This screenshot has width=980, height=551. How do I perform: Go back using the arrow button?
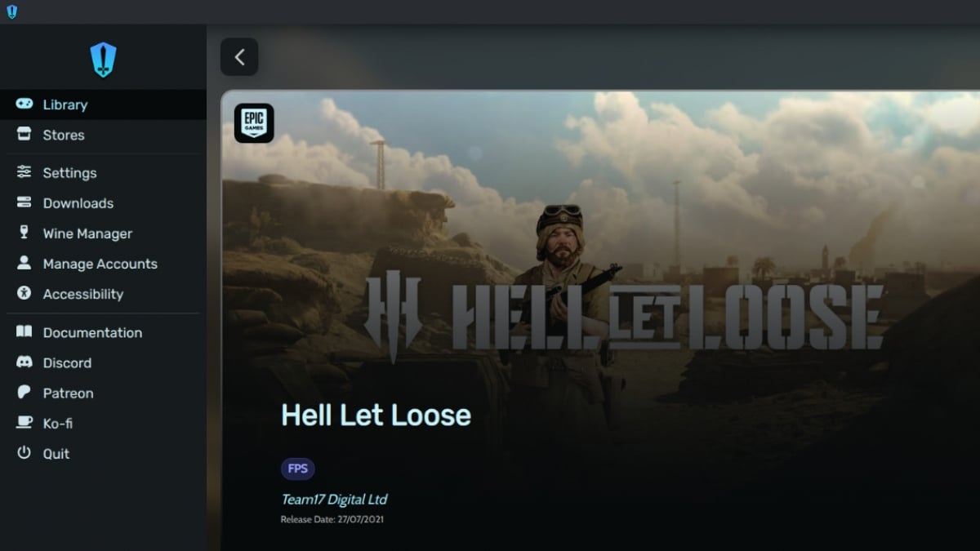pos(239,57)
